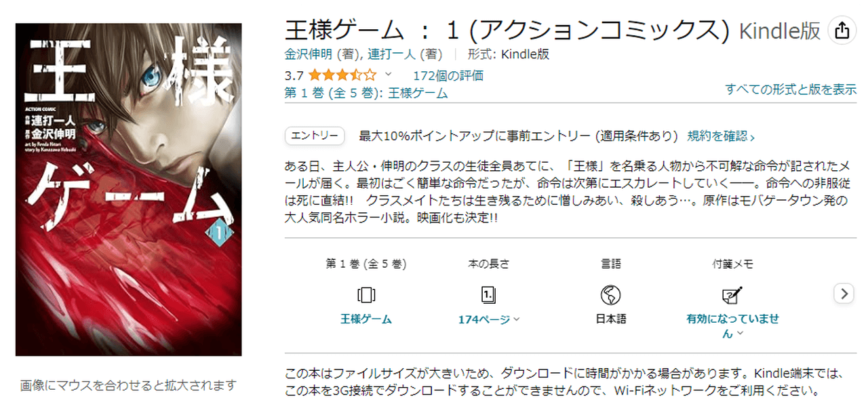Open the series link 第 1 巻 (全 5 巻): 王様ゲーム

(x=366, y=94)
